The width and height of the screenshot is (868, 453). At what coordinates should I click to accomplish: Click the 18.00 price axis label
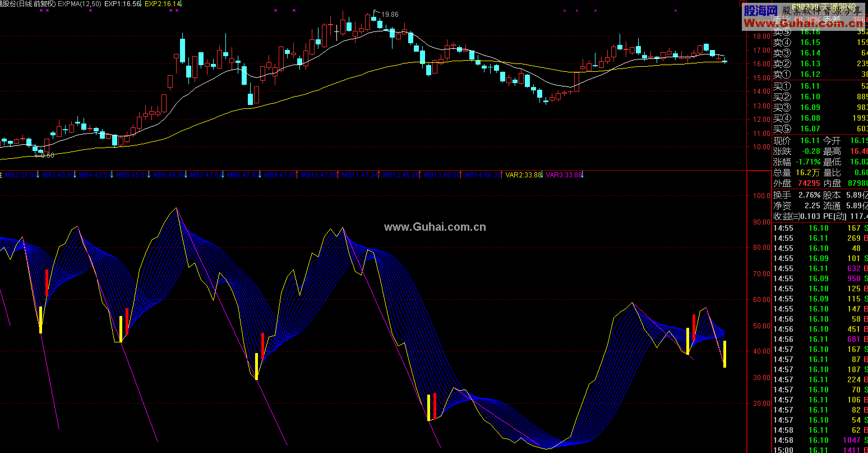click(x=761, y=36)
